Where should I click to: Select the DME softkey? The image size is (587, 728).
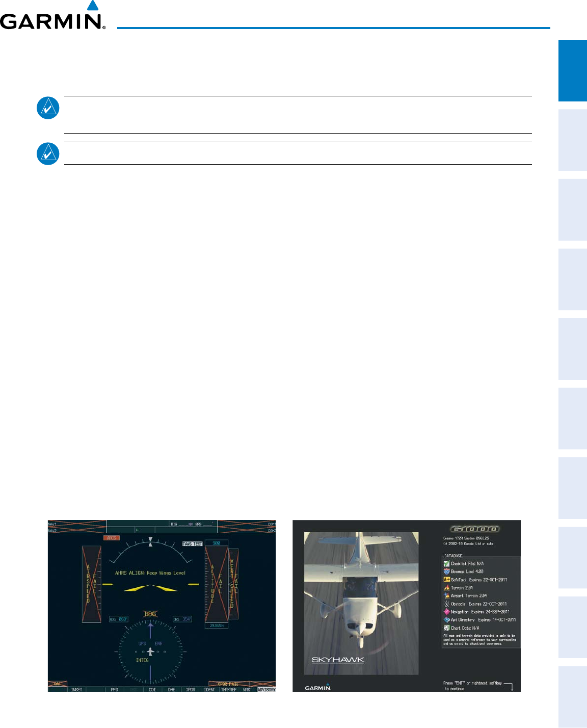pyautogui.click(x=171, y=690)
